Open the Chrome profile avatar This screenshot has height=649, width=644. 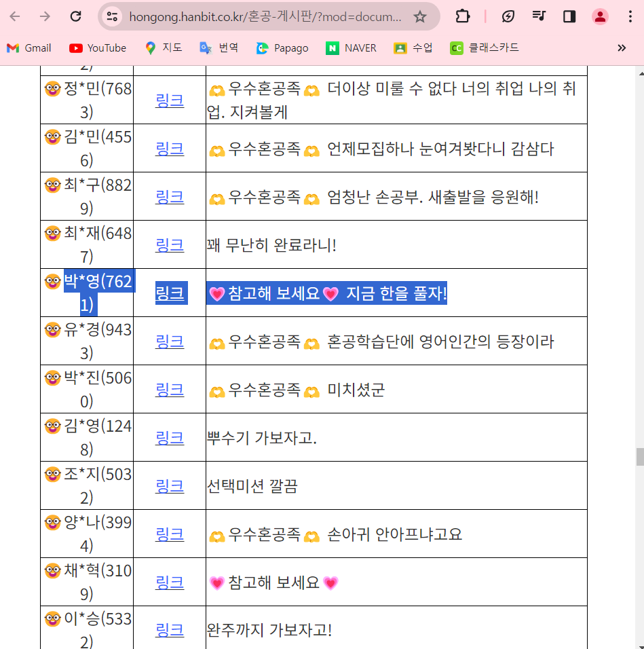click(x=600, y=16)
